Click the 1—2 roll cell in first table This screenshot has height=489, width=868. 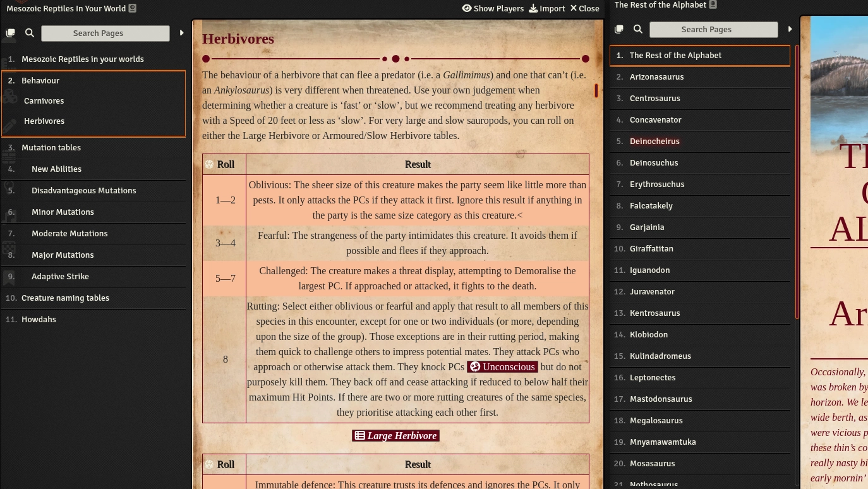[x=225, y=200]
